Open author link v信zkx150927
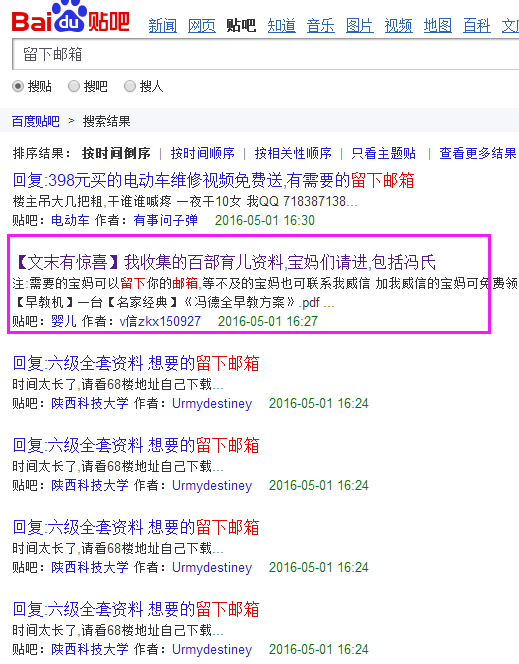 (160, 321)
